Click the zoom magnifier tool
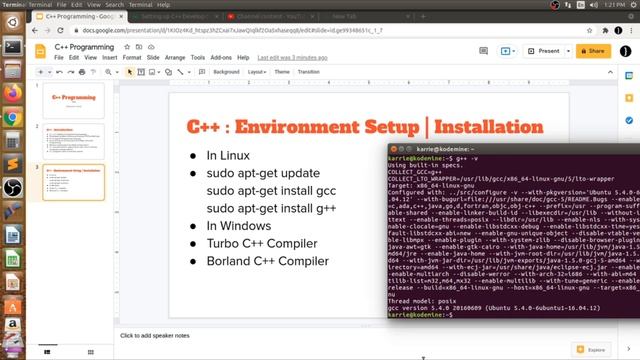 (108, 72)
